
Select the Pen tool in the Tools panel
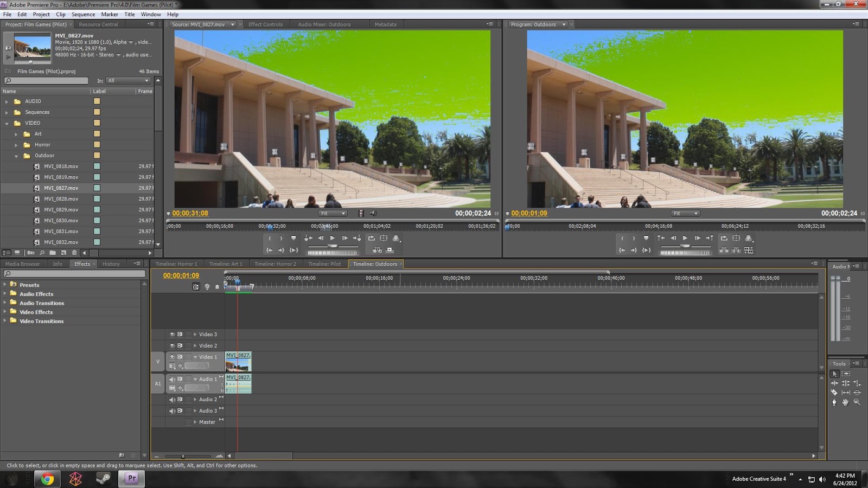[834, 401]
